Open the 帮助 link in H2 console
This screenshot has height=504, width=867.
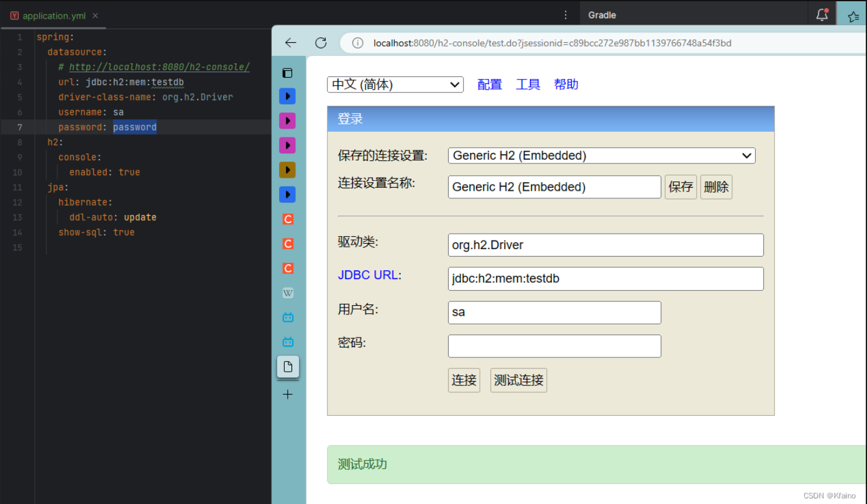click(566, 85)
